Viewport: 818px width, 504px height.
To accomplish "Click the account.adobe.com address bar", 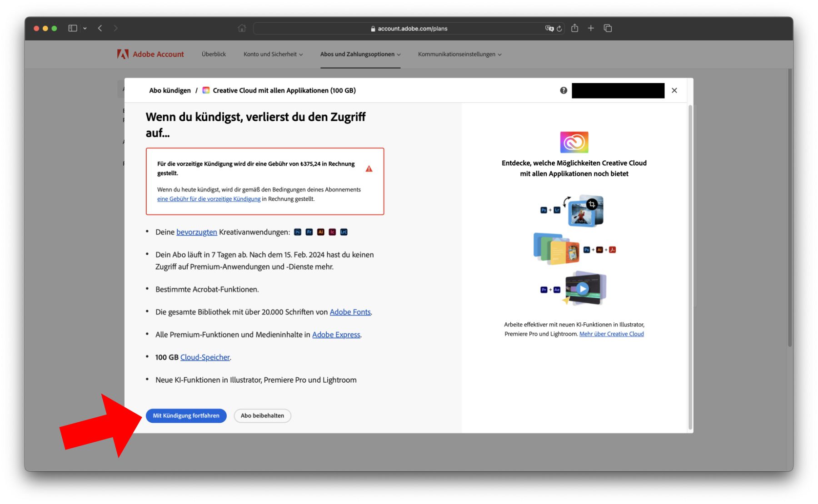I will [x=409, y=29].
